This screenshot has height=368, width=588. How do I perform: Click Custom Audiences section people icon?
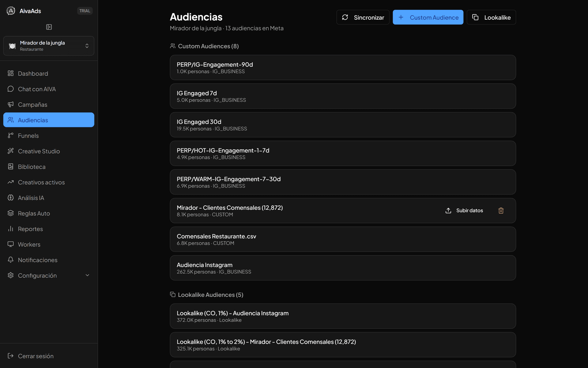[173, 46]
